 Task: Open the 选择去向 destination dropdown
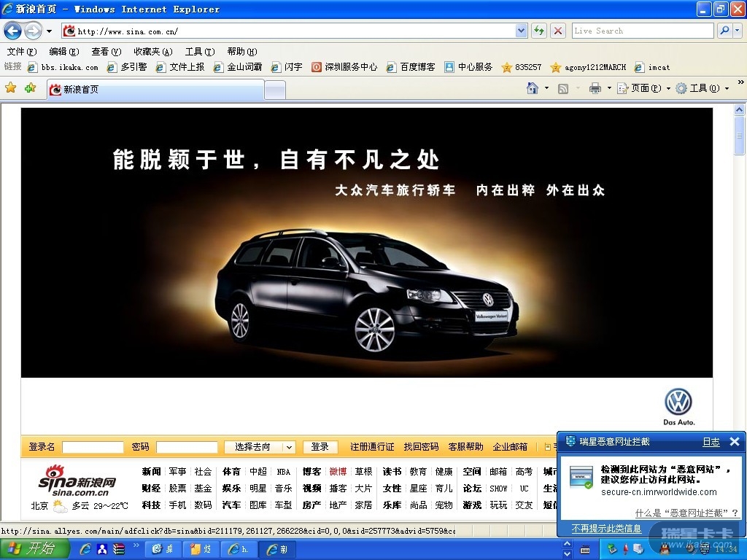pyautogui.click(x=260, y=447)
